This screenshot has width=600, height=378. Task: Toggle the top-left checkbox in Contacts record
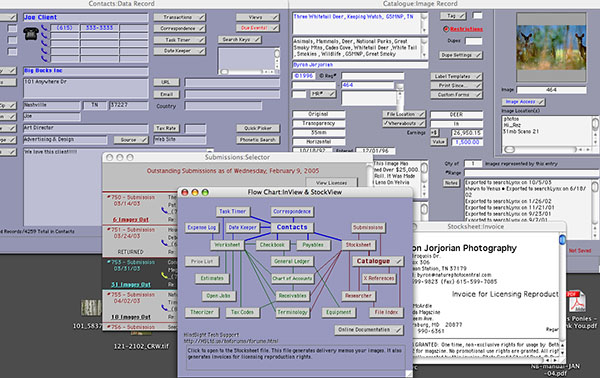click(x=12, y=29)
